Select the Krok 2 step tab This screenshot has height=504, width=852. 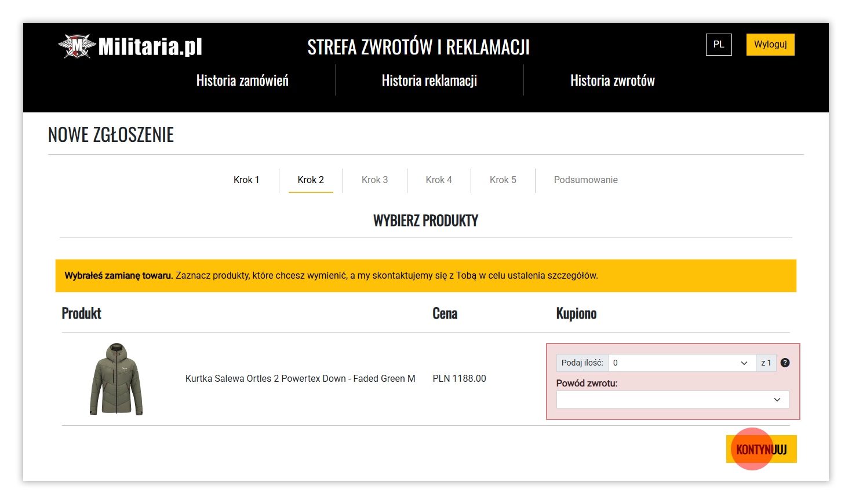point(311,180)
